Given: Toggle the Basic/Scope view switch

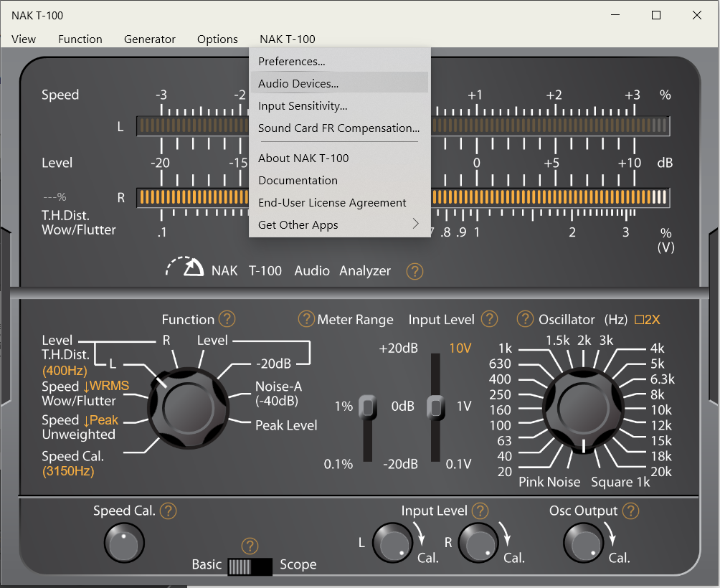Looking at the screenshot, I should [x=250, y=566].
